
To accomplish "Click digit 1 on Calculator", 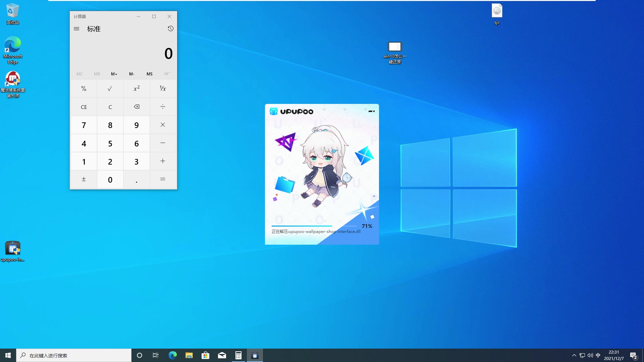I will click(x=84, y=161).
